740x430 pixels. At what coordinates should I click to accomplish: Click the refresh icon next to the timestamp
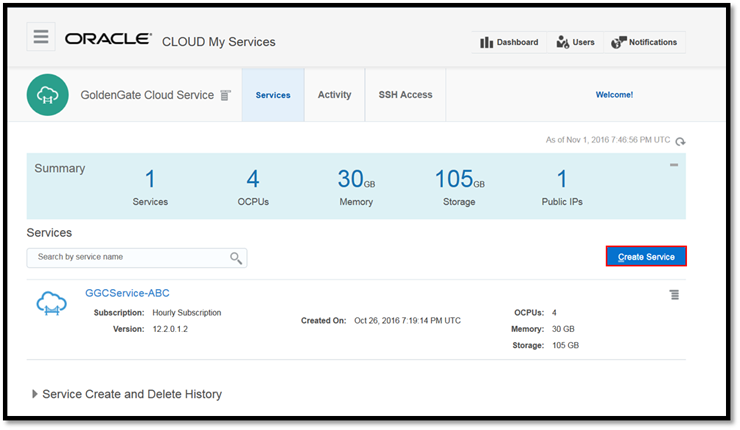pos(681,142)
